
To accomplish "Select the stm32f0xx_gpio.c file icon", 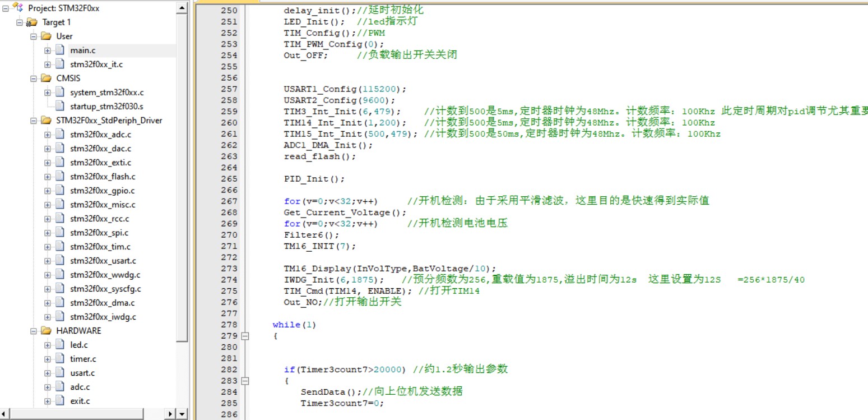I will point(60,191).
